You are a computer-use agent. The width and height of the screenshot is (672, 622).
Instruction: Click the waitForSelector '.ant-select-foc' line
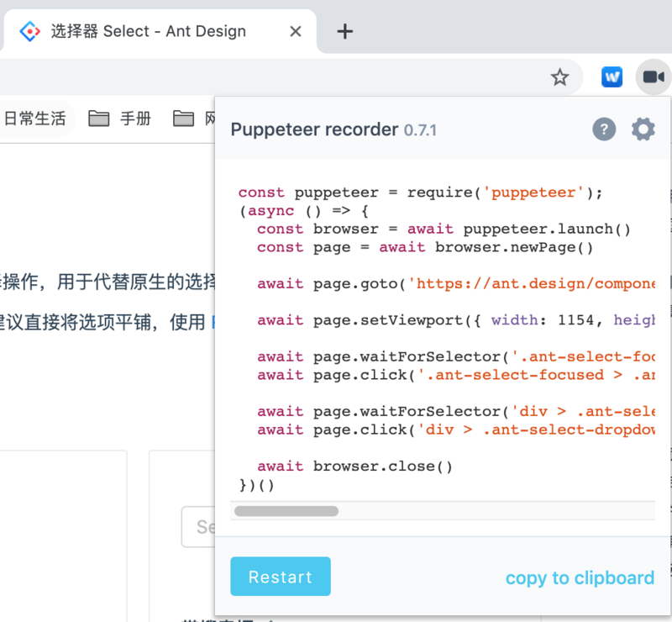tap(456, 357)
